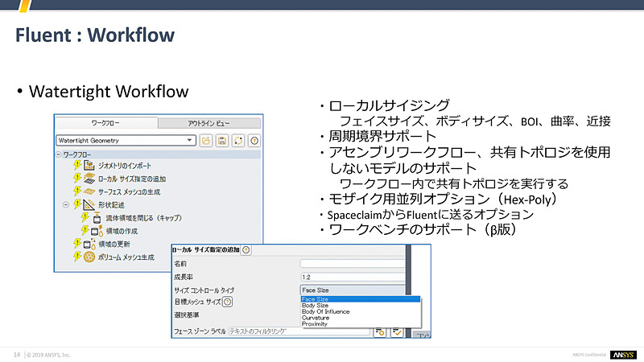Click the 形状記述 triangle ruler icon
Screen dimensions: 644x362
89,204
